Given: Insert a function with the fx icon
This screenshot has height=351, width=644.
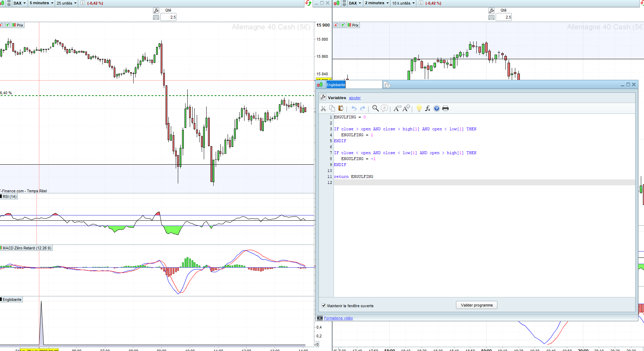Looking at the screenshot, I should pos(428,109).
